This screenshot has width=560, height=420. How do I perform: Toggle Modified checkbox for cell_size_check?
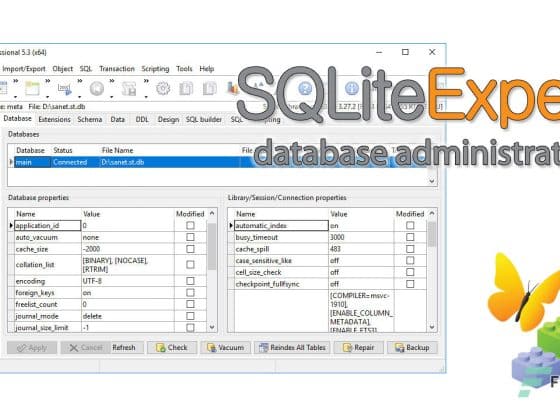[410, 272]
